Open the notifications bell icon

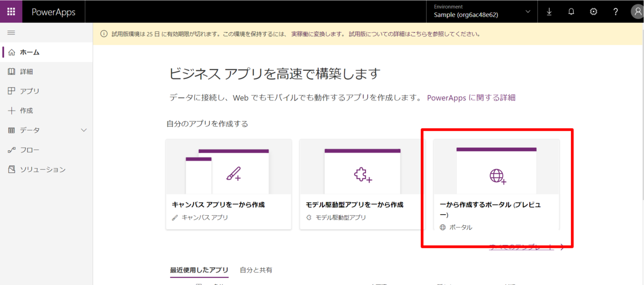tap(571, 12)
